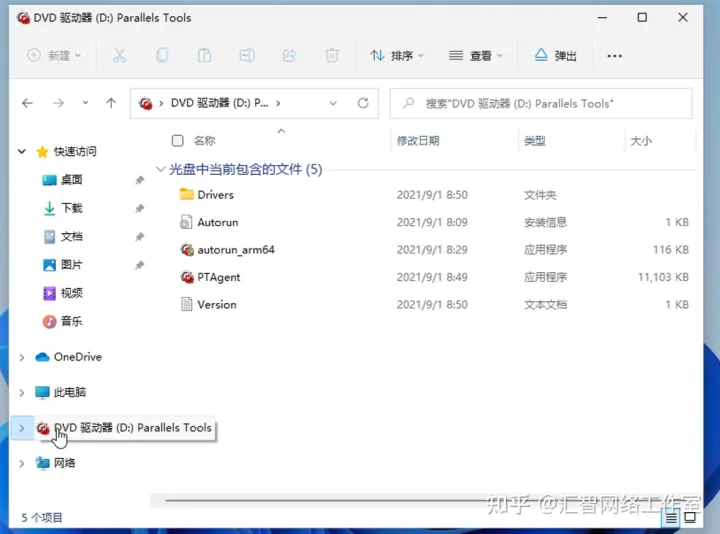The width and height of the screenshot is (720, 534).
Task: Go back with the back arrow
Action: (x=28, y=103)
